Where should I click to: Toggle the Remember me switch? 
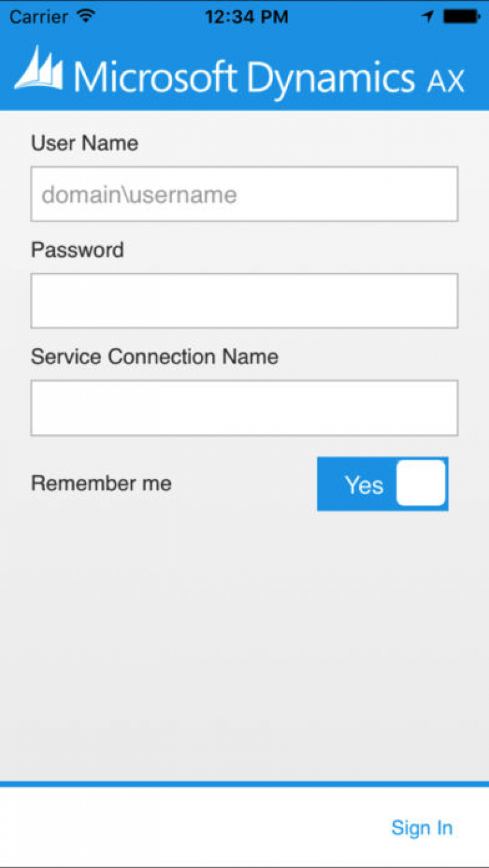[383, 484]
